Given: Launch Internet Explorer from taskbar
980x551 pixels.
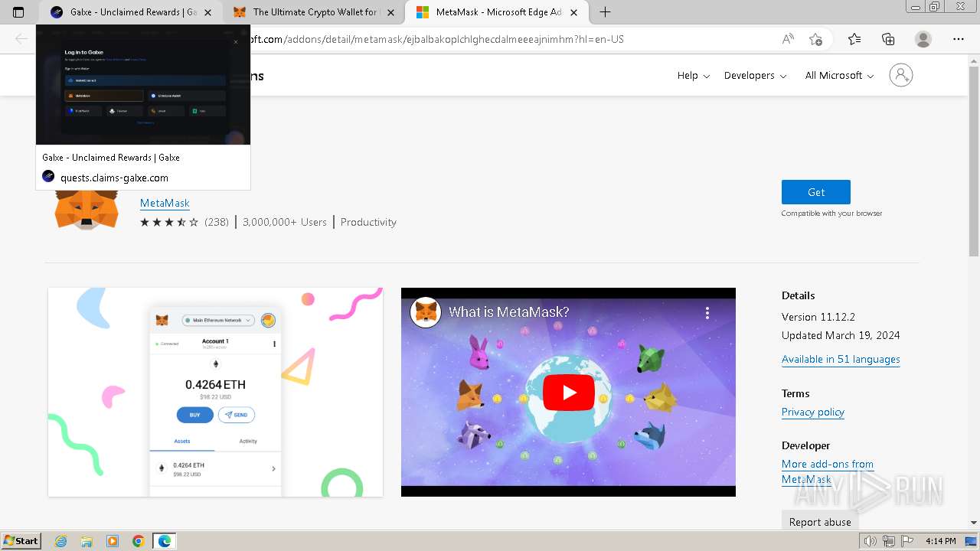Looking at the screenshot, I should pyautogui.click(x=60, y=541).
